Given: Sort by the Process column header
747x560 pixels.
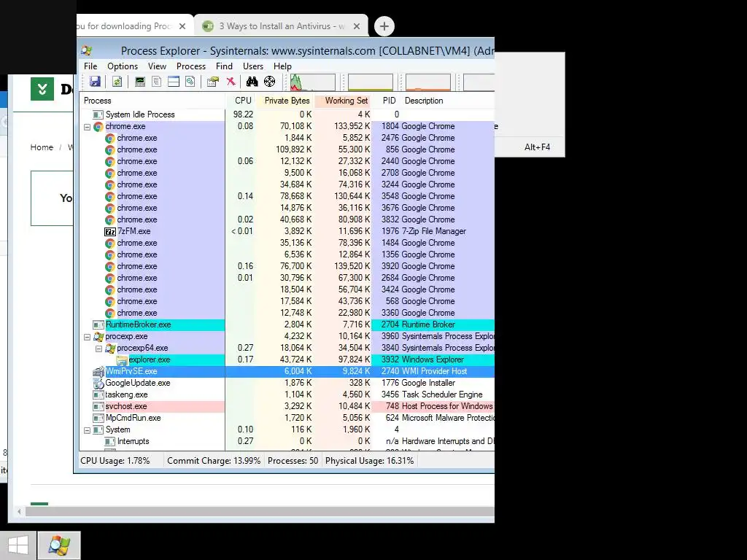Looking at the screenshot, I should (x=152, y=101).
